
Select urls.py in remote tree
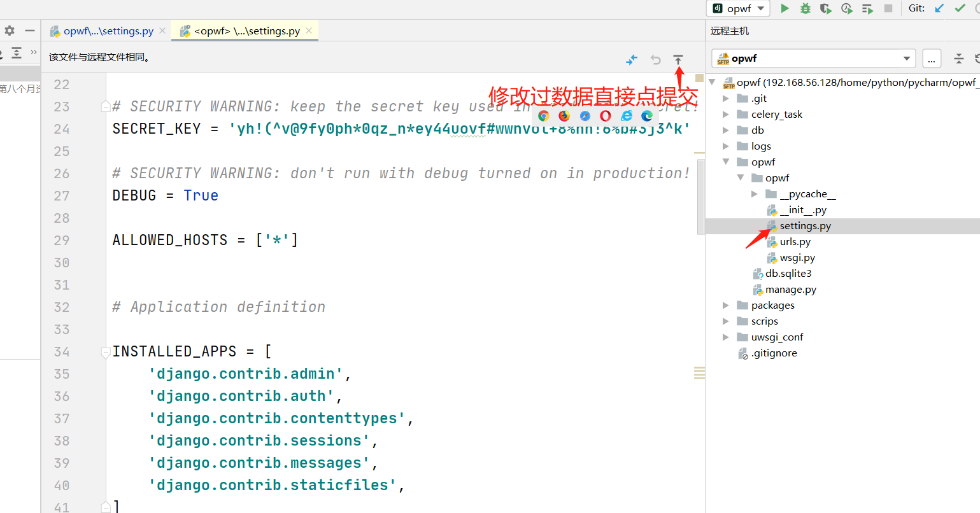click(x=795, y=241)
